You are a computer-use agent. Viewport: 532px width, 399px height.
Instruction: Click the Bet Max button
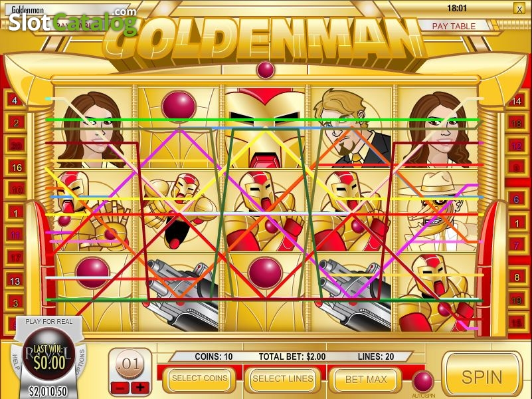[x=366, y=379]
